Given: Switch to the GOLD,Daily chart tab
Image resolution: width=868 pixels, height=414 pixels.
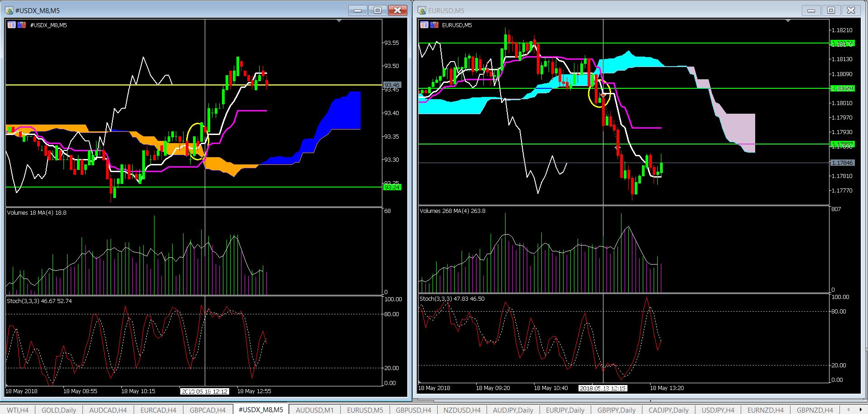Looking at the screenshot, I should pos(59,409).
